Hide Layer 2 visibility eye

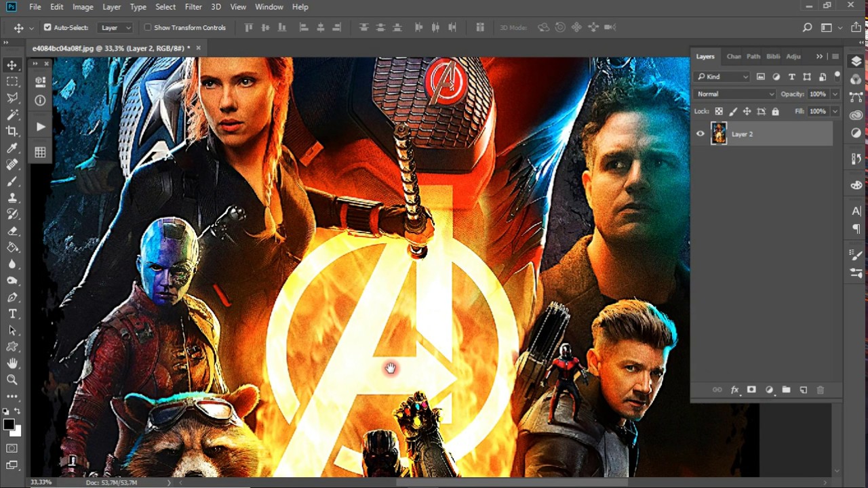click(701, 134)
